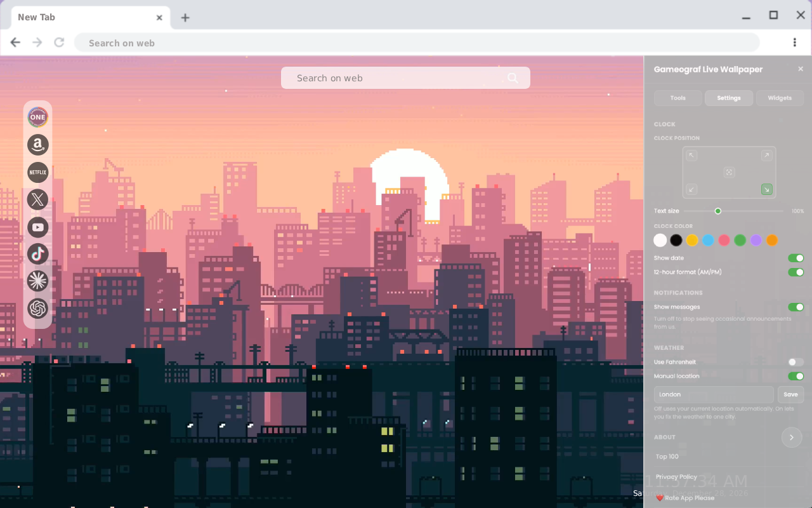Click the browser back arrow
Screen dimensions: 812x508
pos(16,43)
